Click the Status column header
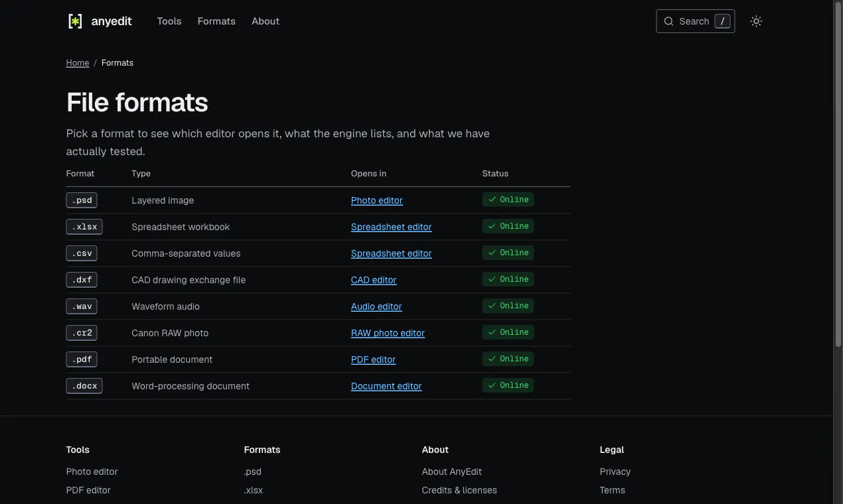843x504 pixels. coord(495,174)
